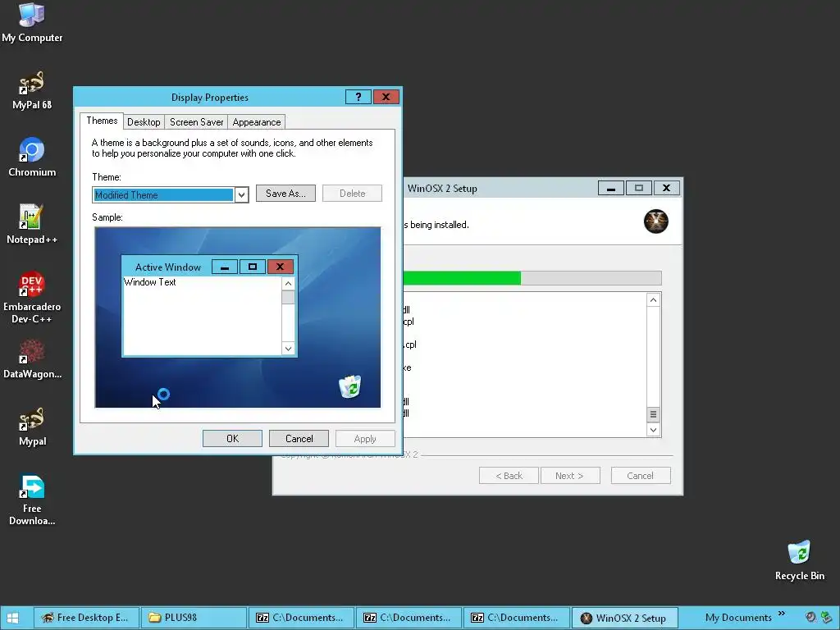Screen dimensions: 840x630
Task: Click the sample Active Window scroll down arrow
Action: click(288, 349)
